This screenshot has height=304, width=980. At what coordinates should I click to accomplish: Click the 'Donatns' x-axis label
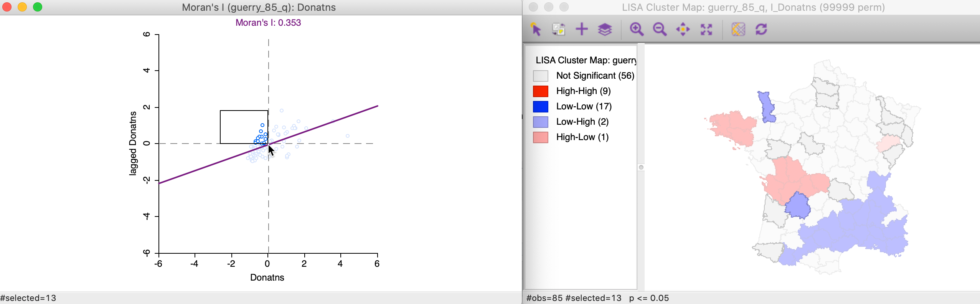pyautogui.click(x=267, y=278)
